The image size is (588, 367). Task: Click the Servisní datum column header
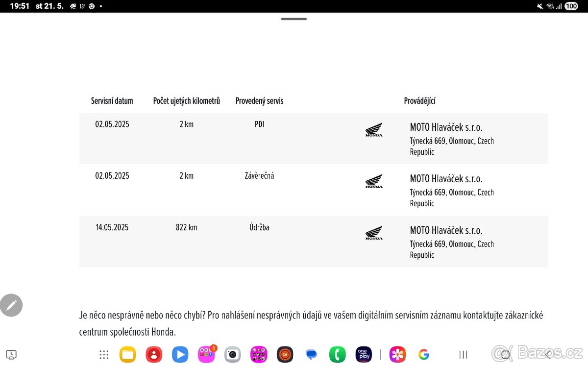[x=112, y=101]
